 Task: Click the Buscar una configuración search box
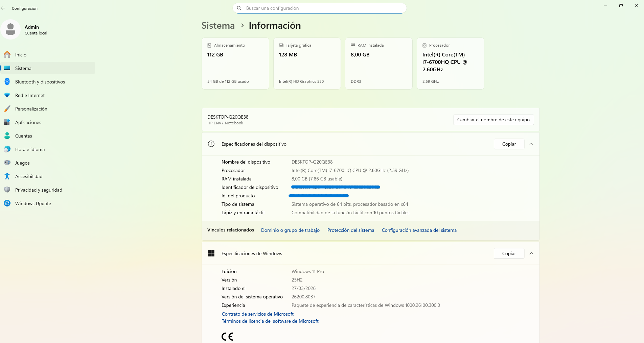tap(319, 8)
